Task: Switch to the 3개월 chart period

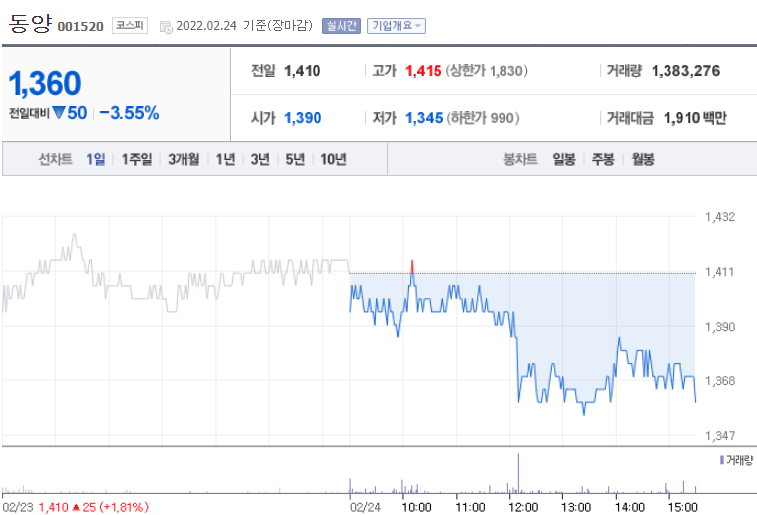Action: (x=183, y=159)
